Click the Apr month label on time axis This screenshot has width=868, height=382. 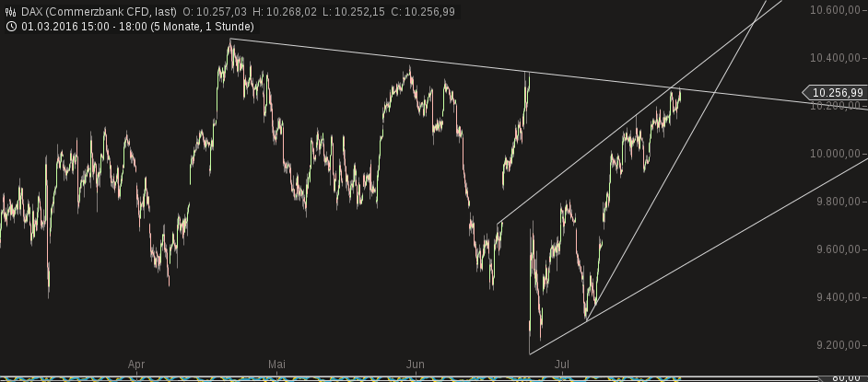136,365
